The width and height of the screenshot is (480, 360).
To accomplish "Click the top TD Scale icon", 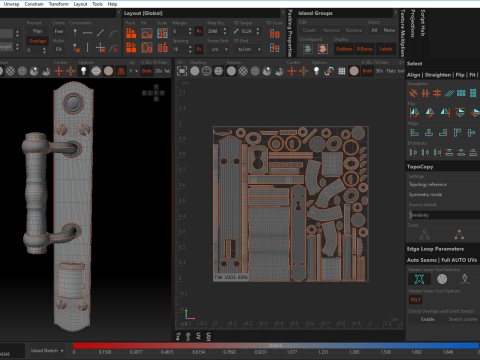I will click(274, 33).
